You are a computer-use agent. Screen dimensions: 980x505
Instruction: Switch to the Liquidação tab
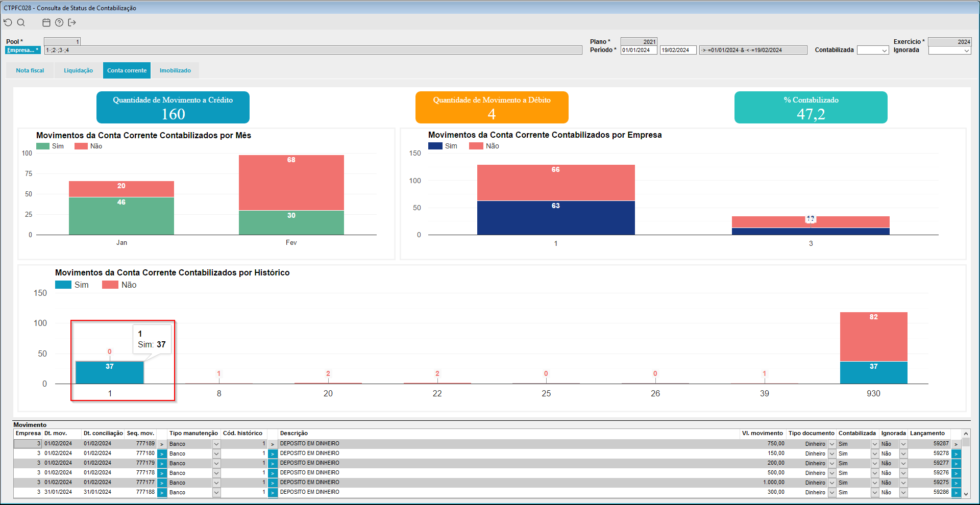pyautogui.click(x=78, y=70)
